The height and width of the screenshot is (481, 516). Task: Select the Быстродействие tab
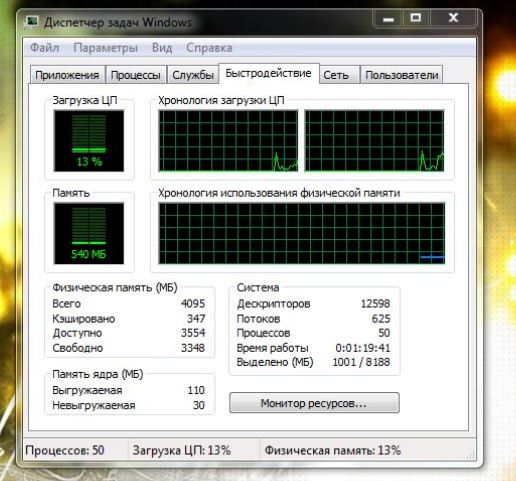click(268, 73)
